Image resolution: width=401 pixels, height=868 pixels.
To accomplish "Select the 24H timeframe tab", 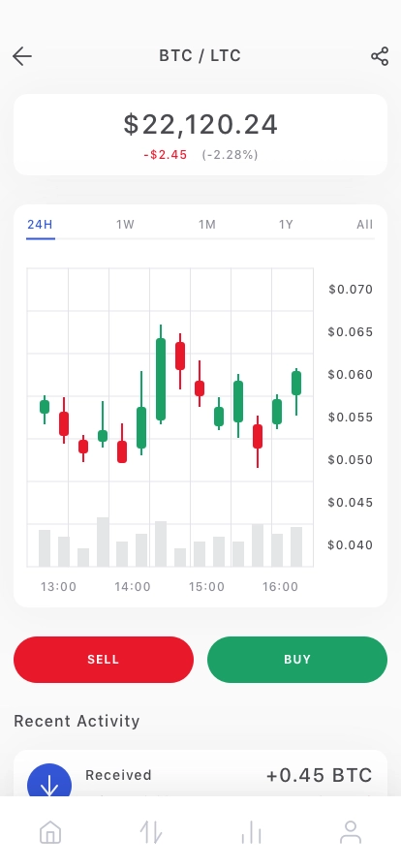I will tap(40, 224).
